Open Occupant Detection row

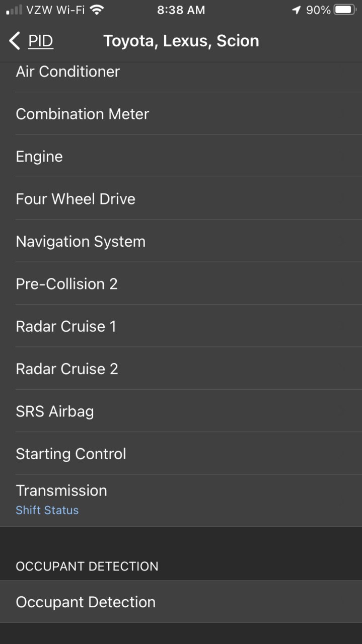[181, 602]
